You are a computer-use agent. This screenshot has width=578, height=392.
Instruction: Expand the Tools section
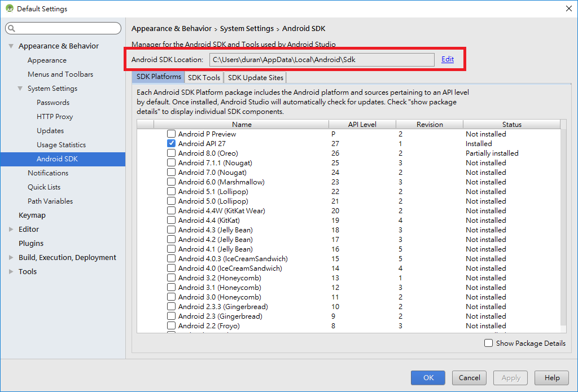pyautogui.click(x=10, y=271)
